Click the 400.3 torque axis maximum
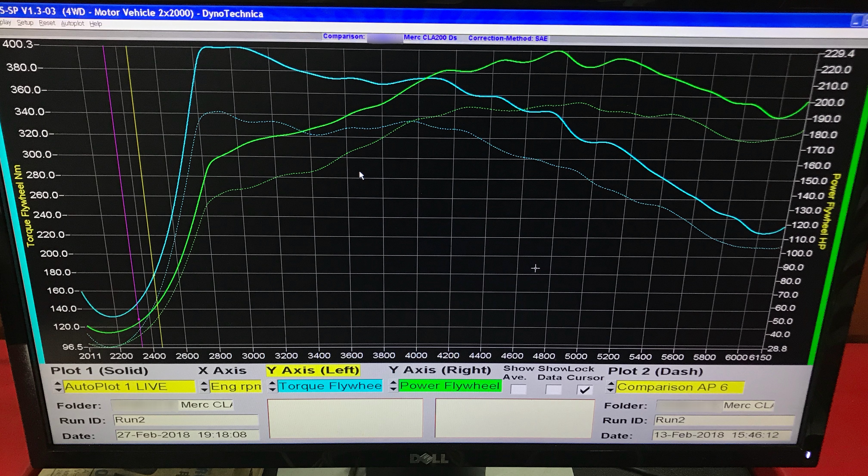The image size is (868, 476). 17,44
